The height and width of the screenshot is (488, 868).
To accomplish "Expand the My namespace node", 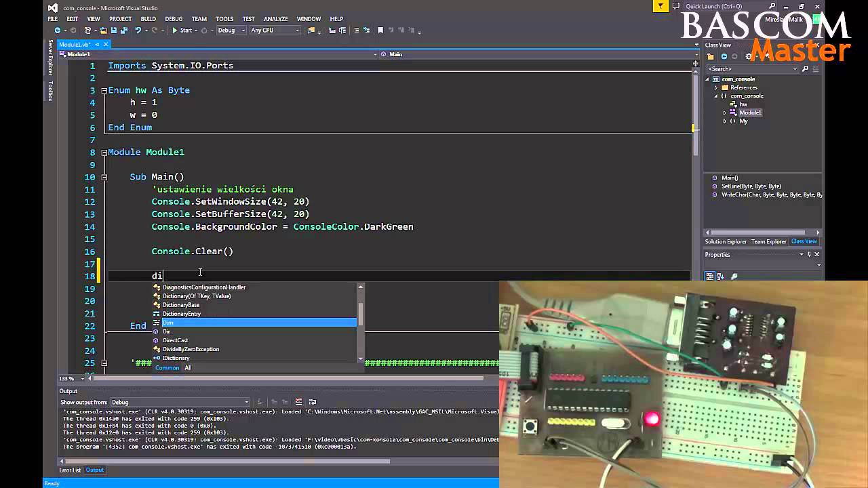I will 725,121.
